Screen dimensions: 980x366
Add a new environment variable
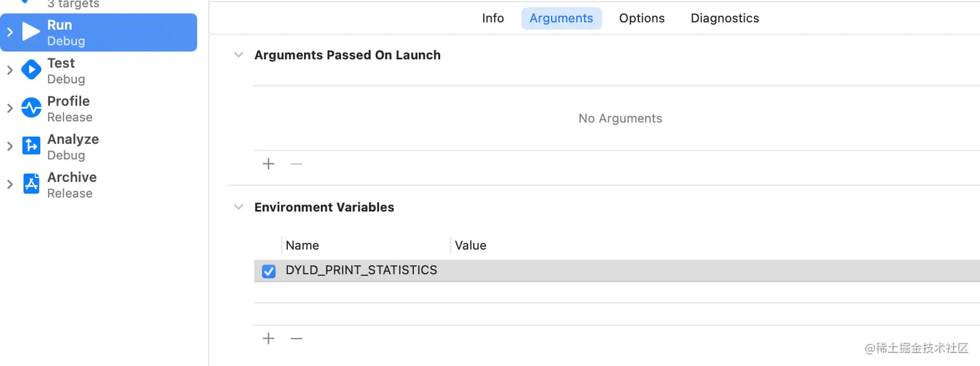pyautogui.click(x=268, y=338)
